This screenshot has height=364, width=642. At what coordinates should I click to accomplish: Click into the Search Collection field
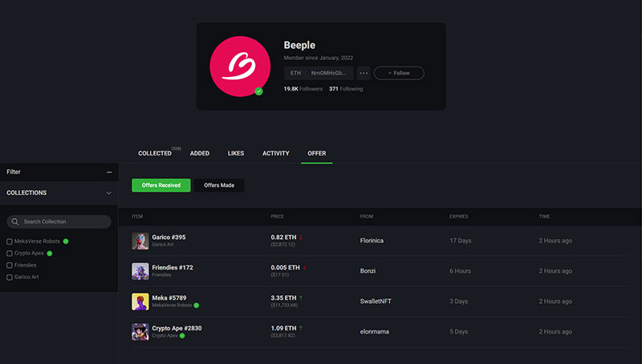click(x=59, y=221)
